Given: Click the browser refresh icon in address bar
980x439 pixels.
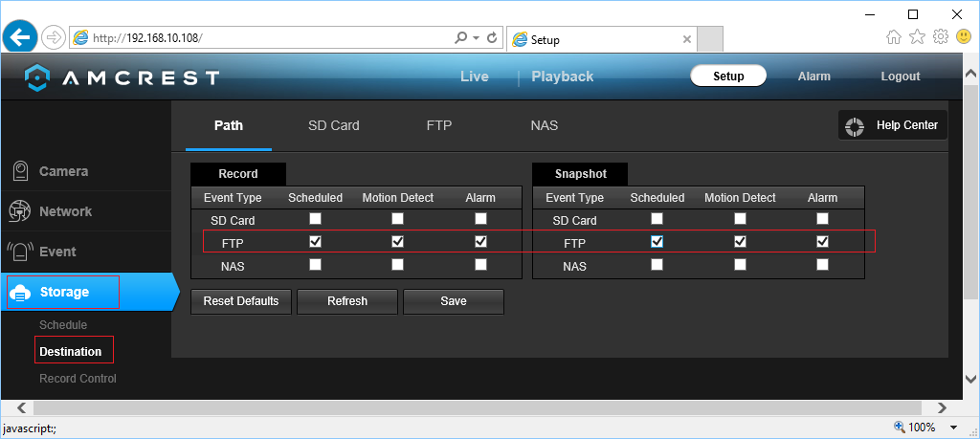Looking at the screenshot, I should [493, 38].
